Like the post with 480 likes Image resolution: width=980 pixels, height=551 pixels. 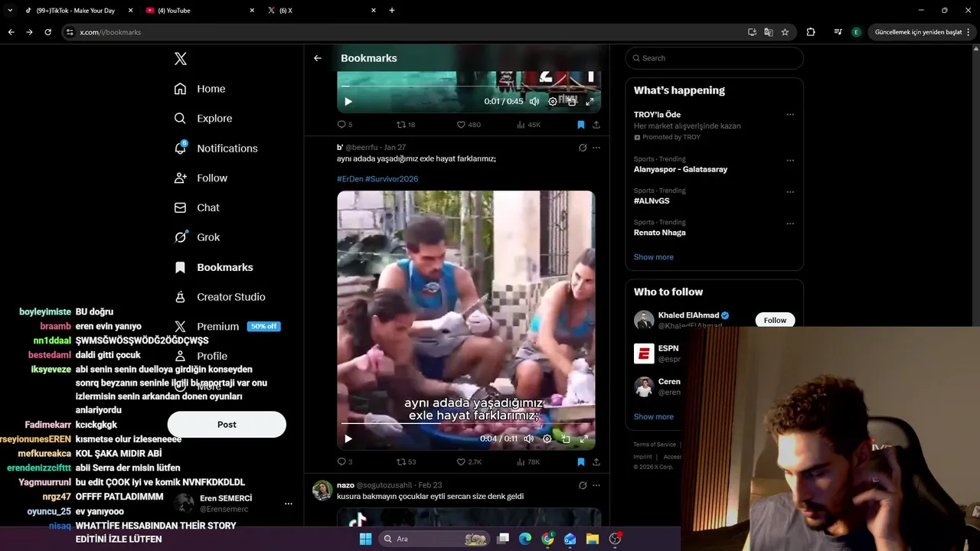(469, 125)
